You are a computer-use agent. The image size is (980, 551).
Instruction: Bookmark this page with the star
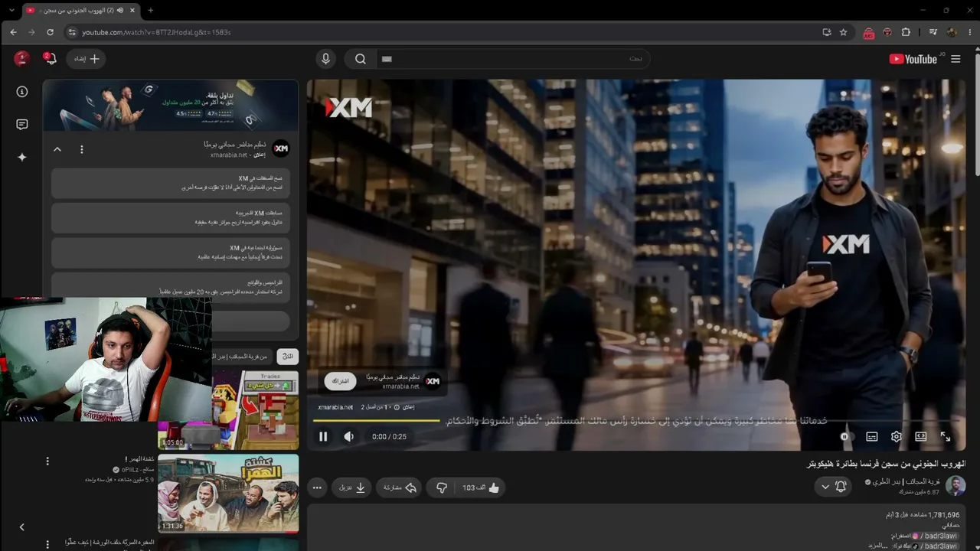point(844,32)
